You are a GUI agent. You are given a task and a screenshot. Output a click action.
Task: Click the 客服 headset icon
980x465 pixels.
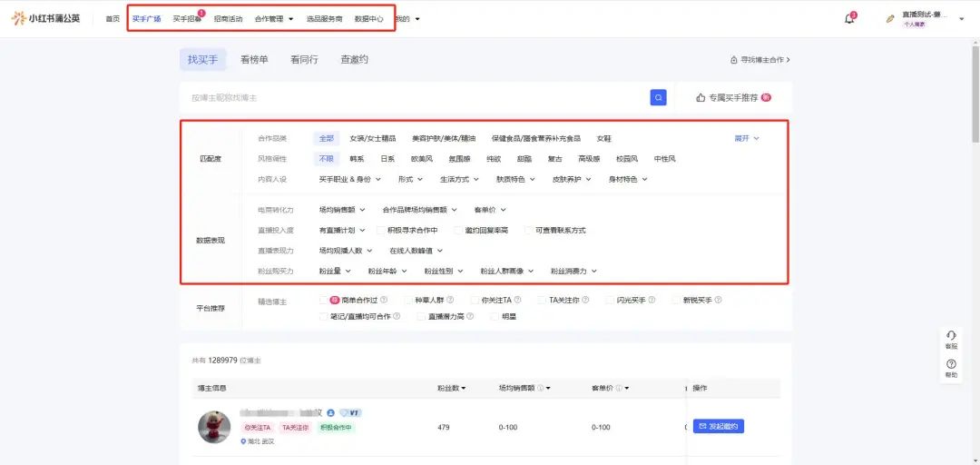[x=951, y=335]
